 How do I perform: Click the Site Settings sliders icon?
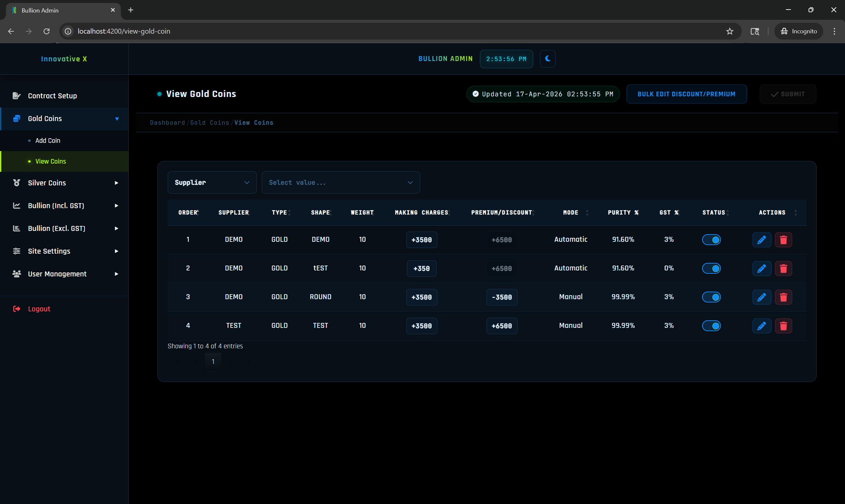coord(16,251)
